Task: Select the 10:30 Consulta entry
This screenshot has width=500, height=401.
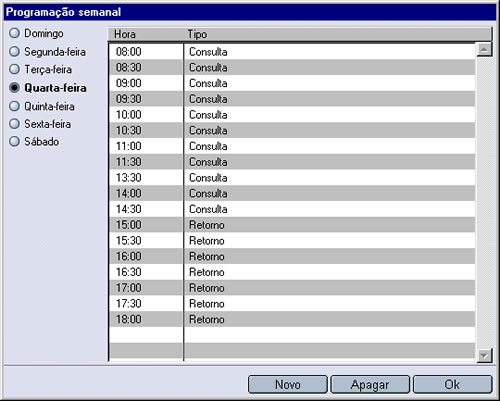Action: click(x=292, y=130)
